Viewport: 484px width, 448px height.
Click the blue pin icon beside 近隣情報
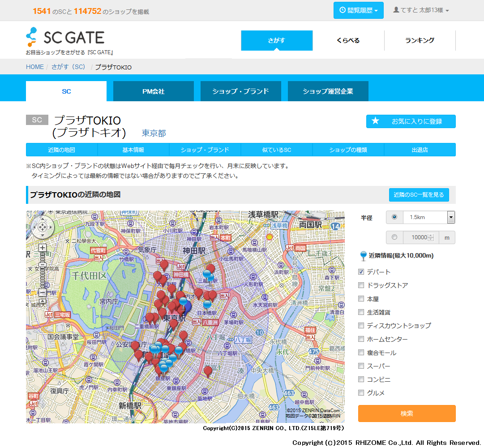363,256
